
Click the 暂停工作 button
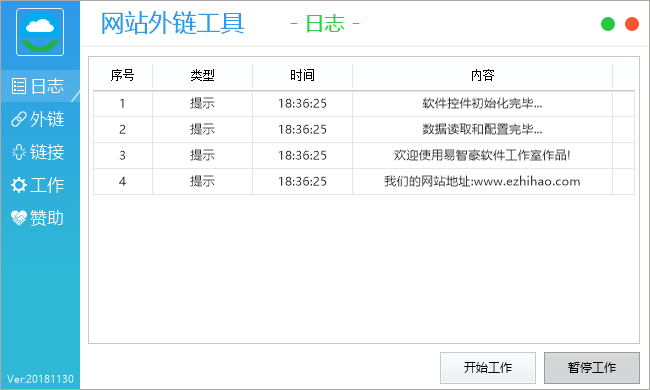(592, 368)
